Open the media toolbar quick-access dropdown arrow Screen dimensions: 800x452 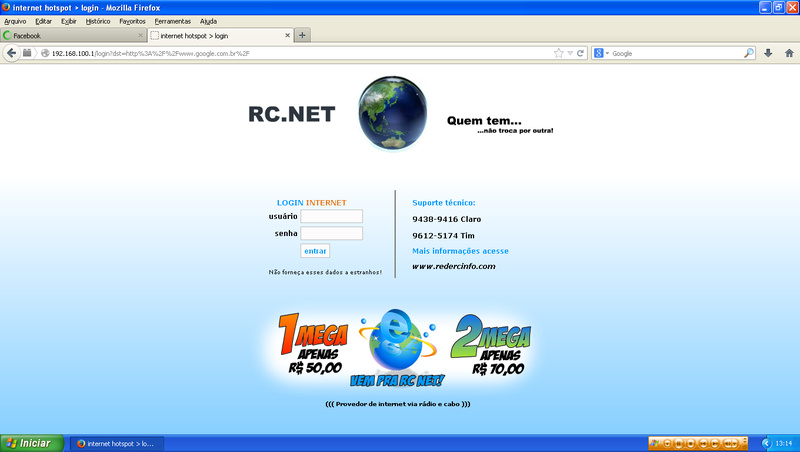667,444
